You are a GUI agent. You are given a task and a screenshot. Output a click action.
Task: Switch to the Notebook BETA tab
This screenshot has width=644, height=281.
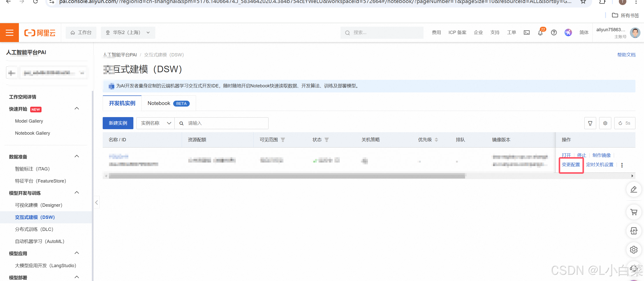[168, 103]
